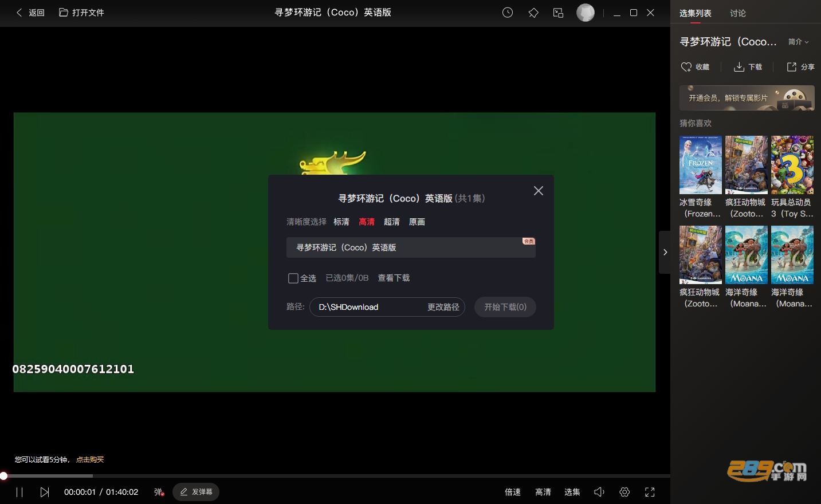Click the mini-player window icon
This screenshot has height=504, width=821.
[x=559, y=13]
